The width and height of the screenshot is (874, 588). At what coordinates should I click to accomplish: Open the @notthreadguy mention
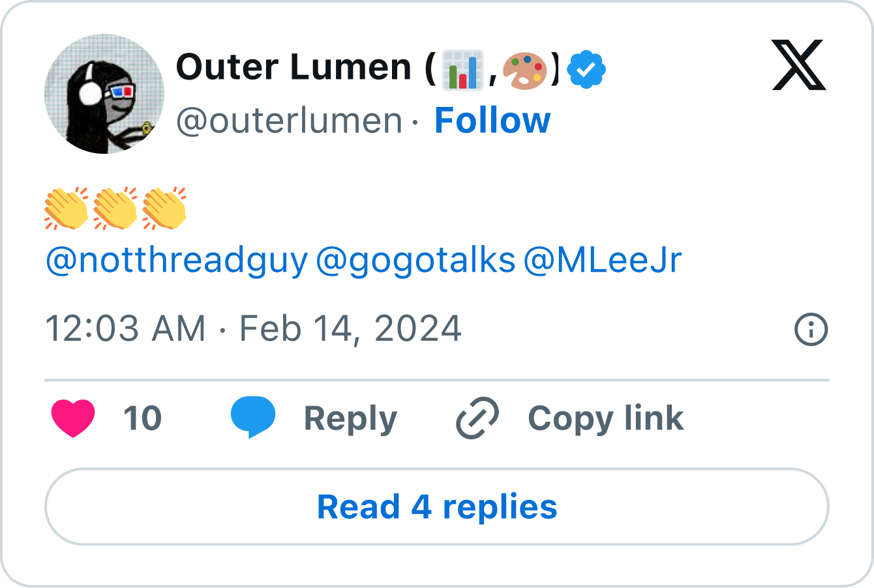pyautogui.click(x=176, y=260)
